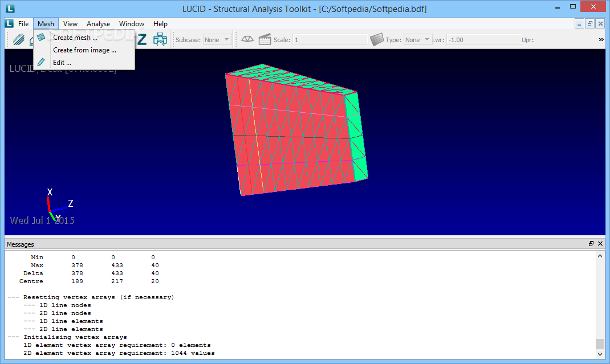Open the File menu
Screen dimensions: 610x364
click(x=23, y=24)
